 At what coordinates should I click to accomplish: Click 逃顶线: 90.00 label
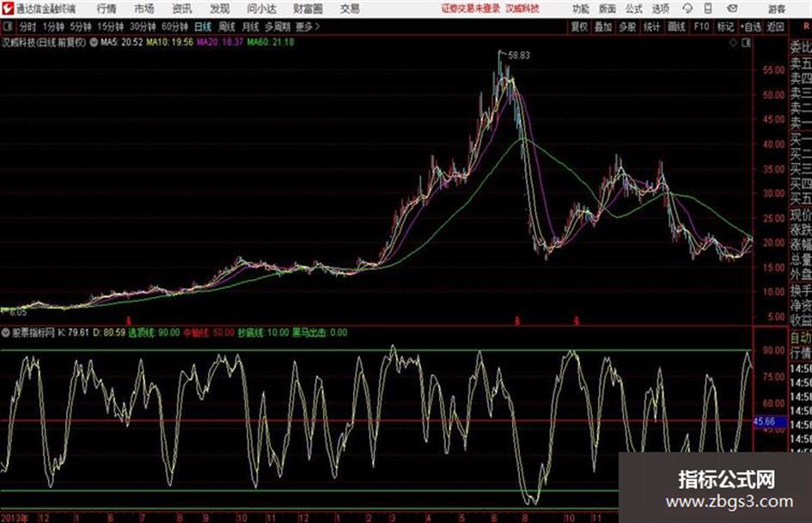pos(154,332)
